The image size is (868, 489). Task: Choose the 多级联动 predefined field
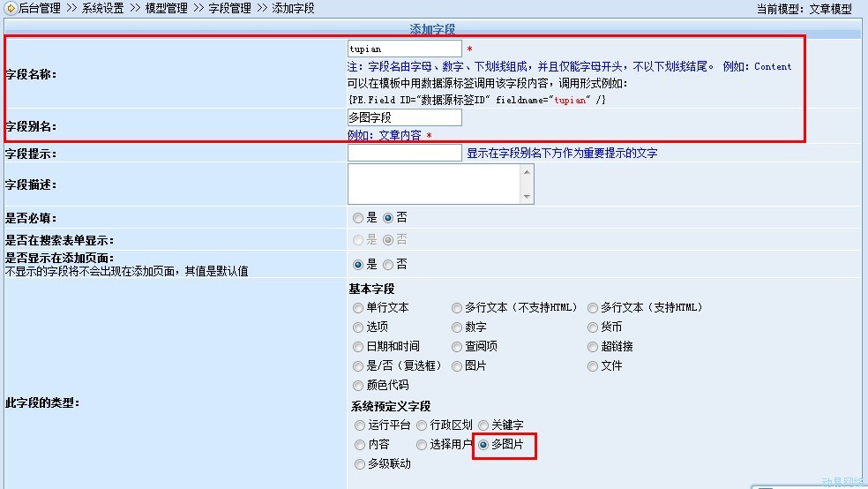tap(360, 464)
